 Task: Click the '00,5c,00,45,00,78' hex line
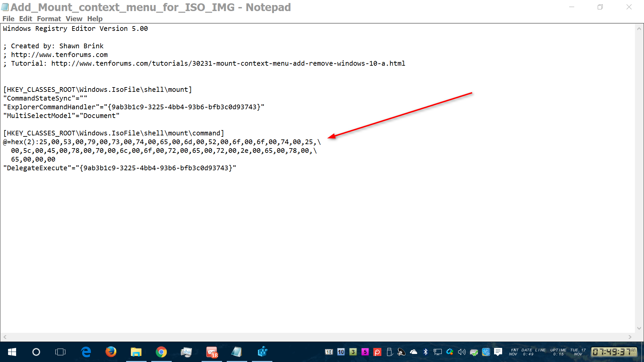(164, 151)
